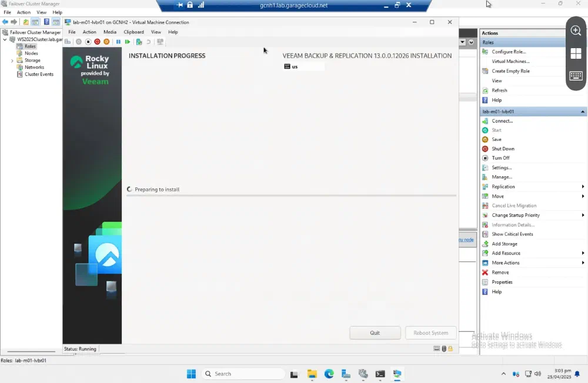Open File Explorer from taskbar
This screenshot has width=588, height=383.
(312, 374)
